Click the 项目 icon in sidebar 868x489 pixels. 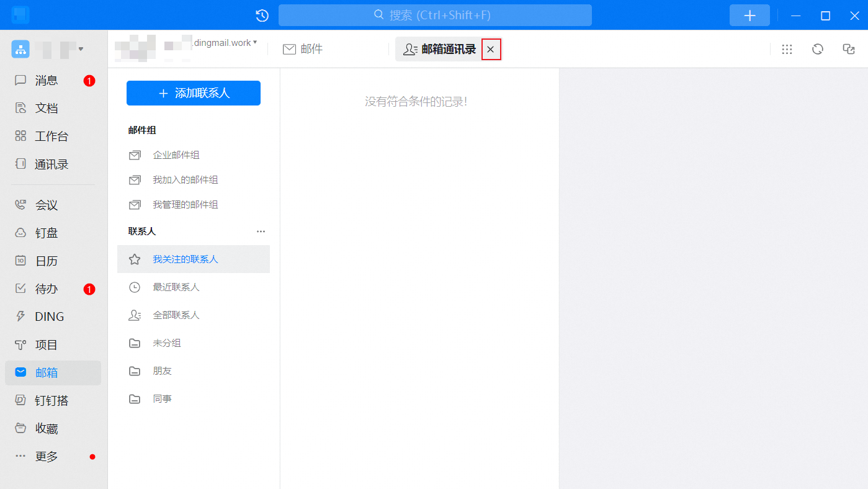coord(20,344)
